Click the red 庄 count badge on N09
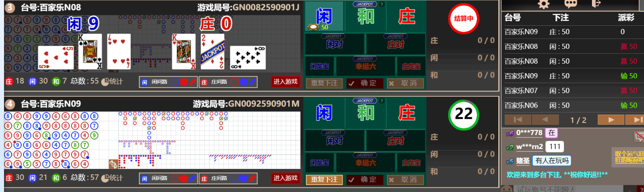Screen dimensions: 644x192 pyautogui.click(x=9, y=178)
